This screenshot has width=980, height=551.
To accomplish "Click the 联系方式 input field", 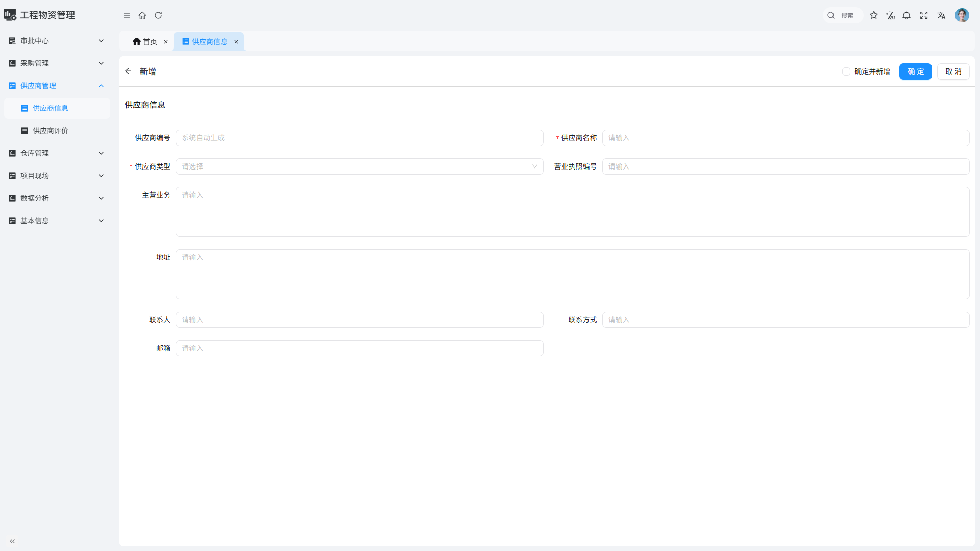I will point(786,320).
